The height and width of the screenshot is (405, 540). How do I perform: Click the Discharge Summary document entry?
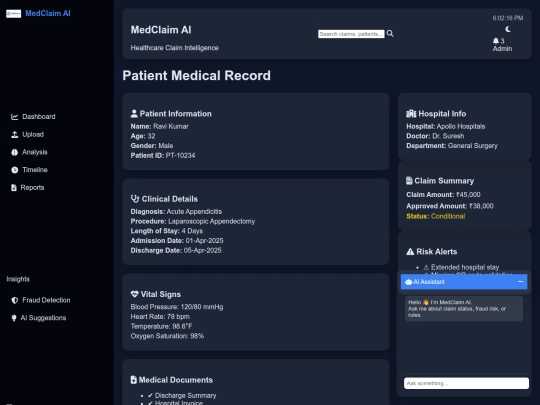[x=182, y=395]
